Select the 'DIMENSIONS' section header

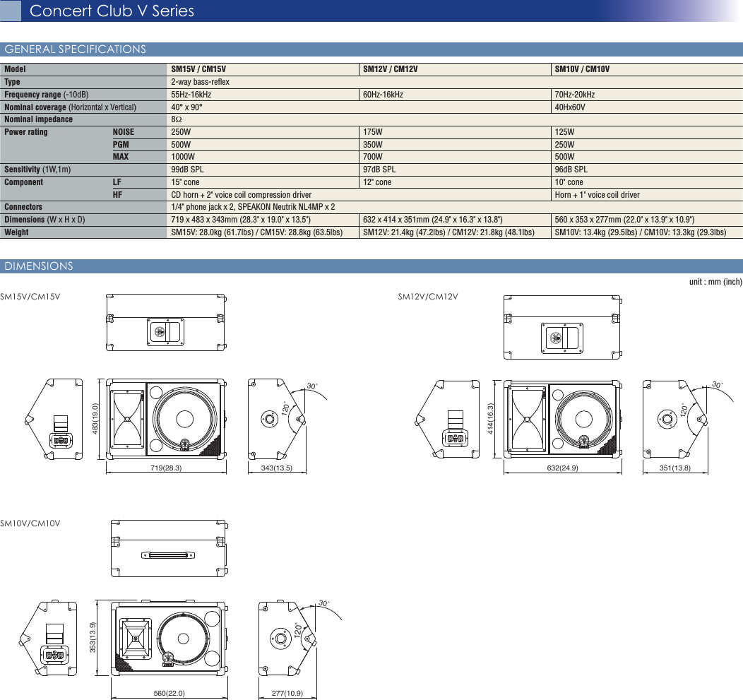point(39,266)
